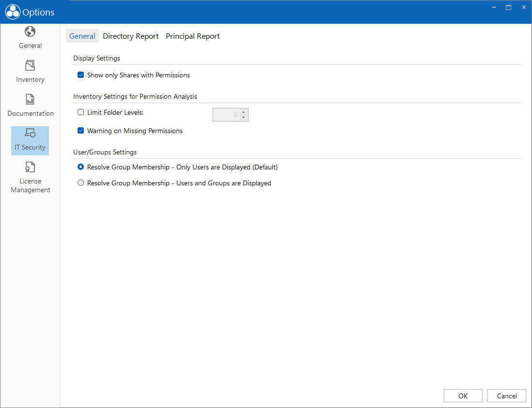This screenshot has height=408, width=532.
Task: Click the User/Groups Settings heading
Action: (105, 152)
